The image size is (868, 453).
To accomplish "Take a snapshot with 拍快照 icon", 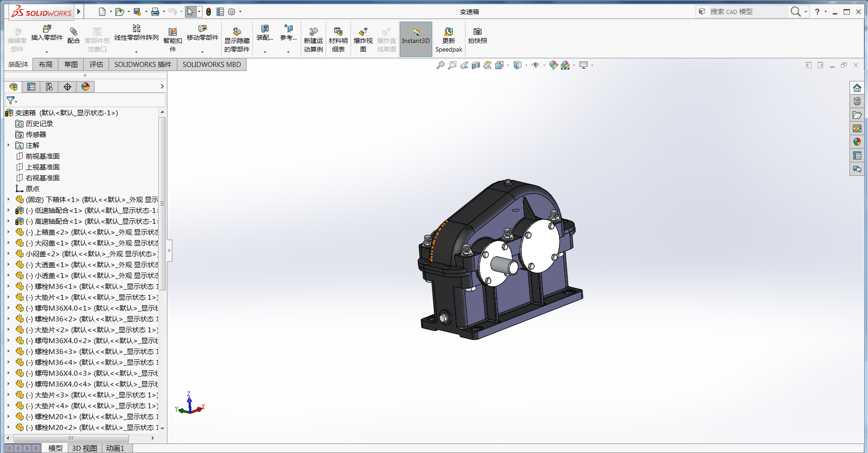I will click(x=477, y=32).
